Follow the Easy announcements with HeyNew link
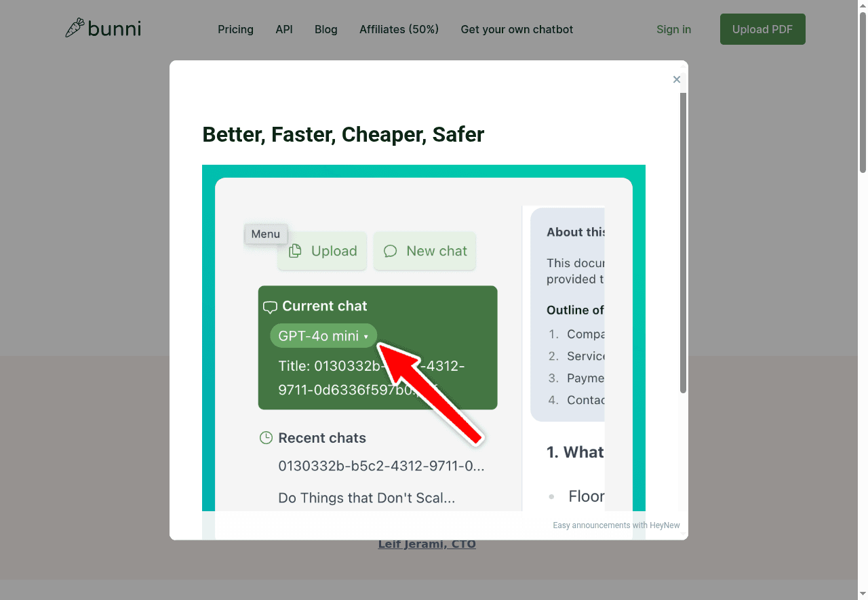Image resolution: width=868 pixels, height=600 pixels. pyautogui.click(x=616, y=525)
